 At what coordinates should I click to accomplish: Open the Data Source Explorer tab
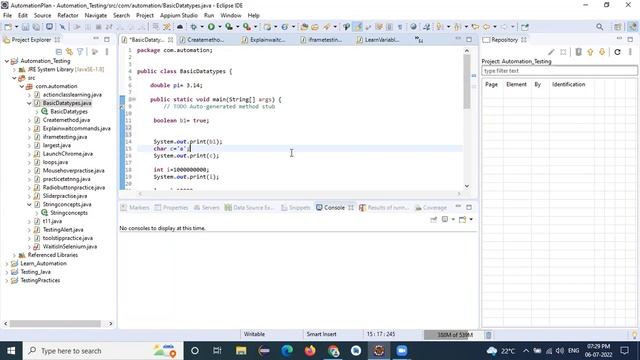(x=249, y=208)
